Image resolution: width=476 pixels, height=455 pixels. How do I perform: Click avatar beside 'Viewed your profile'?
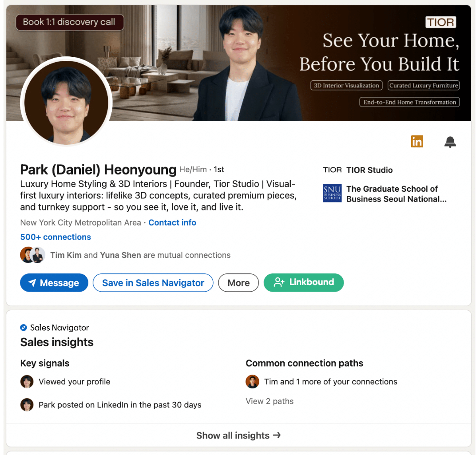(27, 382)
